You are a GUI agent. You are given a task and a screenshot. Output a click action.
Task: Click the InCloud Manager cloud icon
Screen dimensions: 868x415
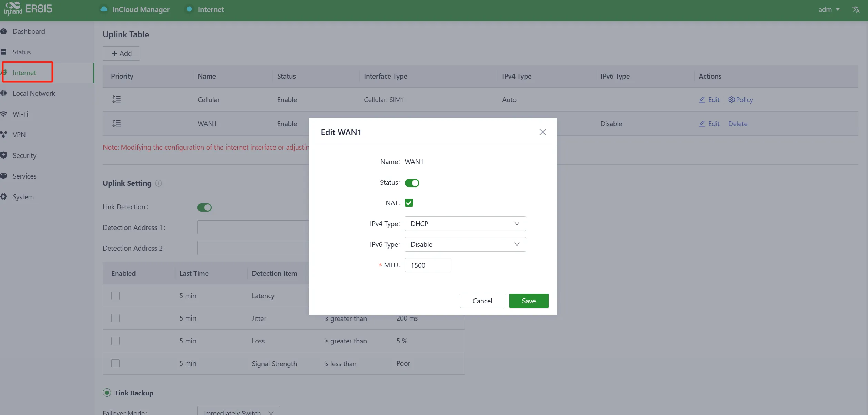(103, 9)
